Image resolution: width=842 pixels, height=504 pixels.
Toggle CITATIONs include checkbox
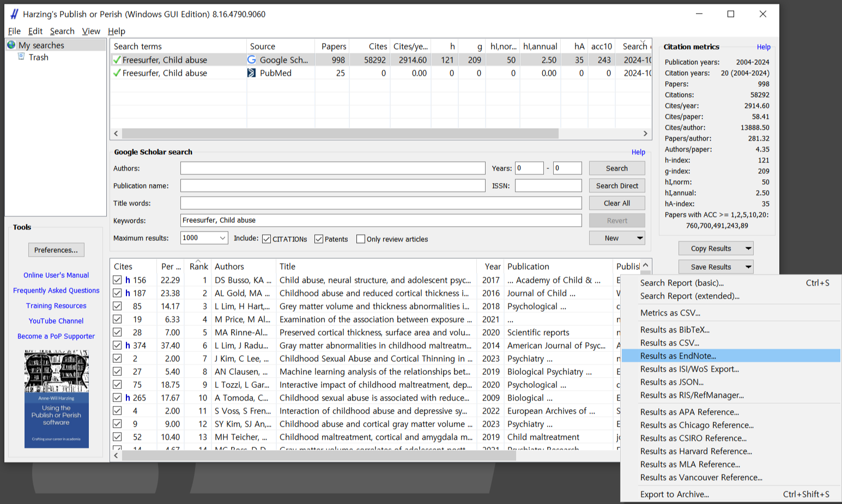tap(266, 239)
